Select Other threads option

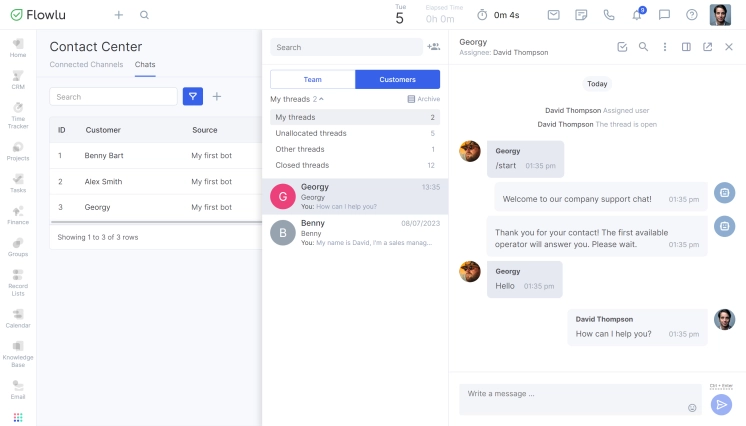355,149
